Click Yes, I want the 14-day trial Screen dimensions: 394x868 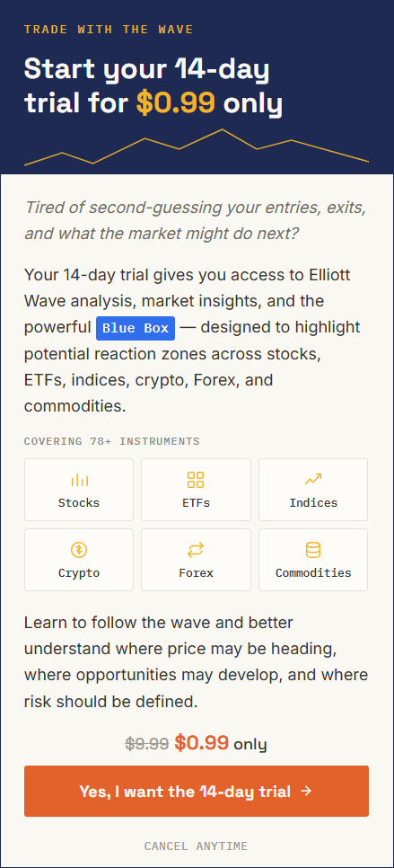(x=197, y=791)
